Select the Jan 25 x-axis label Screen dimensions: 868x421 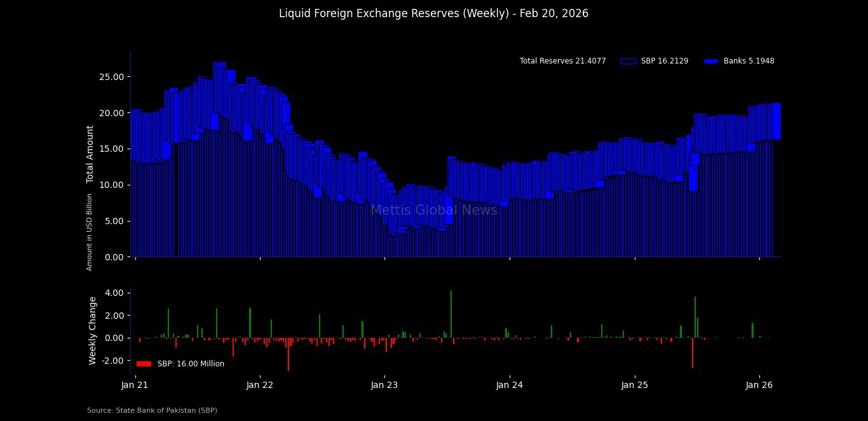[634, 385]
